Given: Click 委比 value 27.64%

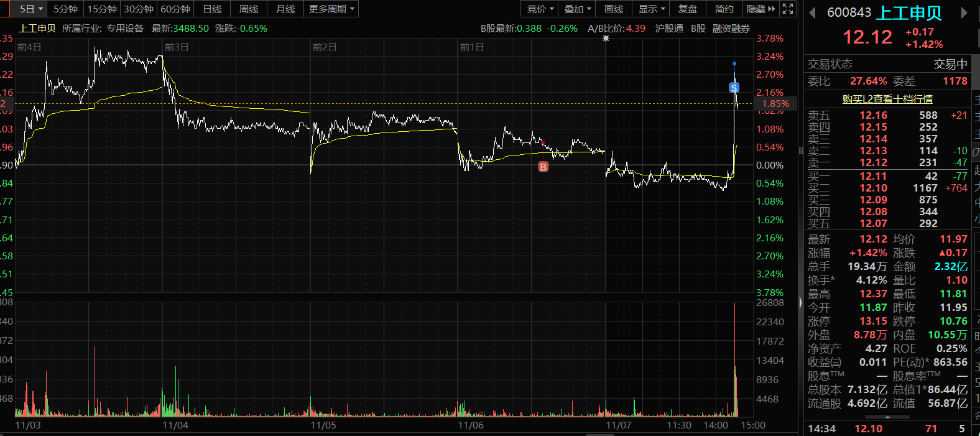Looking at the screenshot, I should point(869,81).
